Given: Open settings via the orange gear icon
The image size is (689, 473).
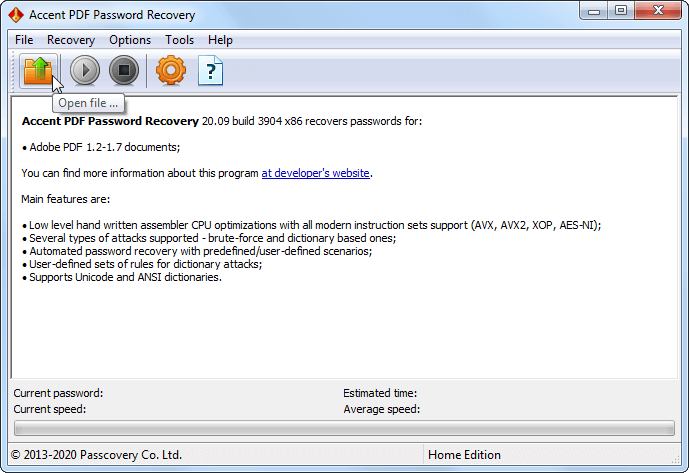Looking at the screenshot, I should (x=171, y=70).
